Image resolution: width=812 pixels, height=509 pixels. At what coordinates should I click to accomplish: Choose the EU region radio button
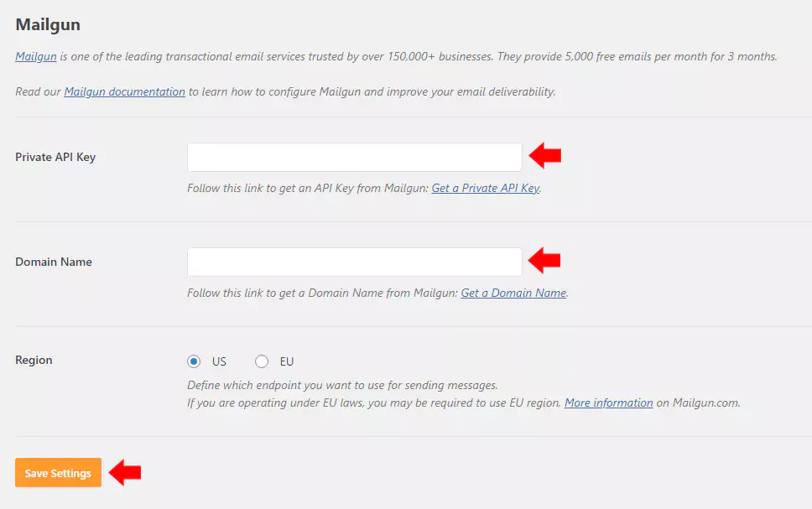click(x=262, y=361)
